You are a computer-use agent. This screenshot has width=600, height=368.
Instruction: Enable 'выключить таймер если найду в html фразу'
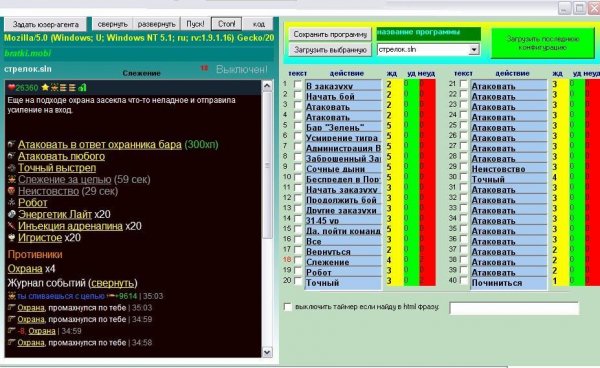(x=288, y=307)
